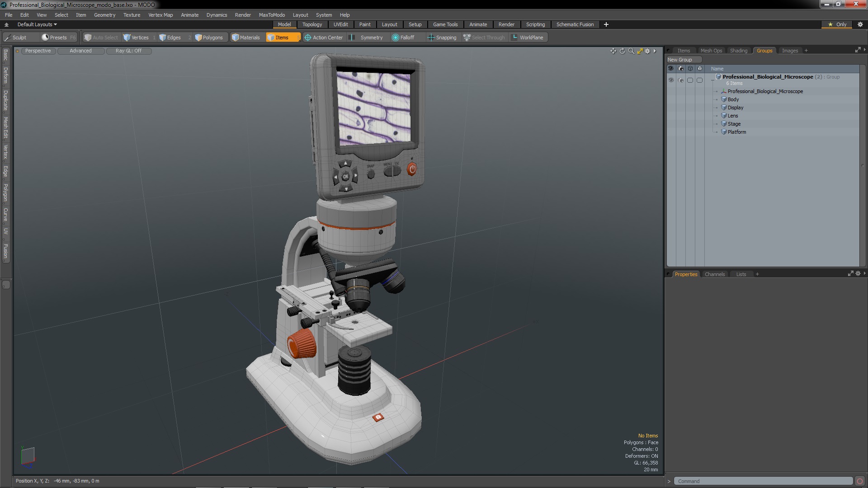Open the Mesh Edit vertical sidebar tab
This screenshot has width=868, height=488.
click(5, 127)
